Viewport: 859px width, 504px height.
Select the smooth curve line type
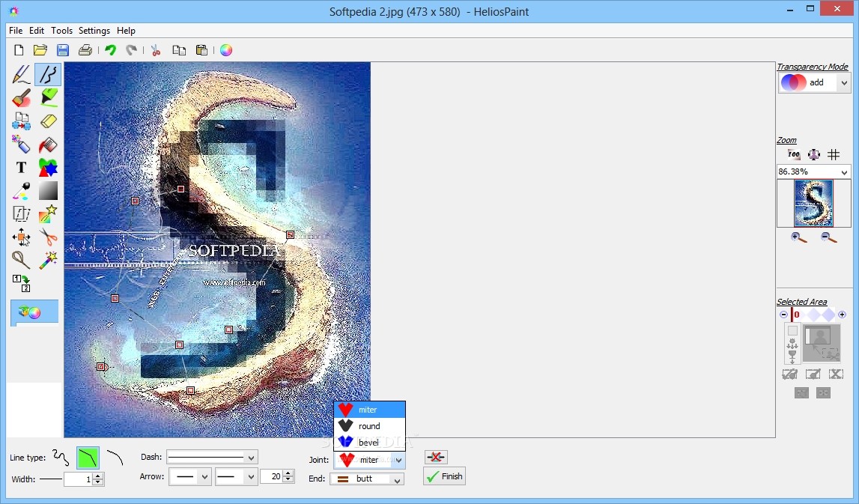click(x=115, y=457)
